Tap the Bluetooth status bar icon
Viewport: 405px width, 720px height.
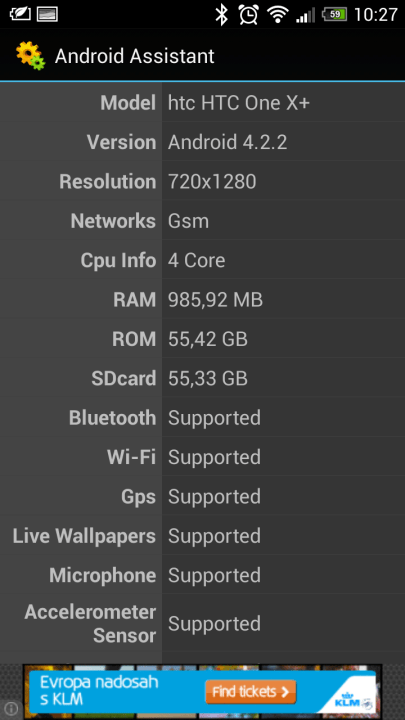[x=222, y=15]
